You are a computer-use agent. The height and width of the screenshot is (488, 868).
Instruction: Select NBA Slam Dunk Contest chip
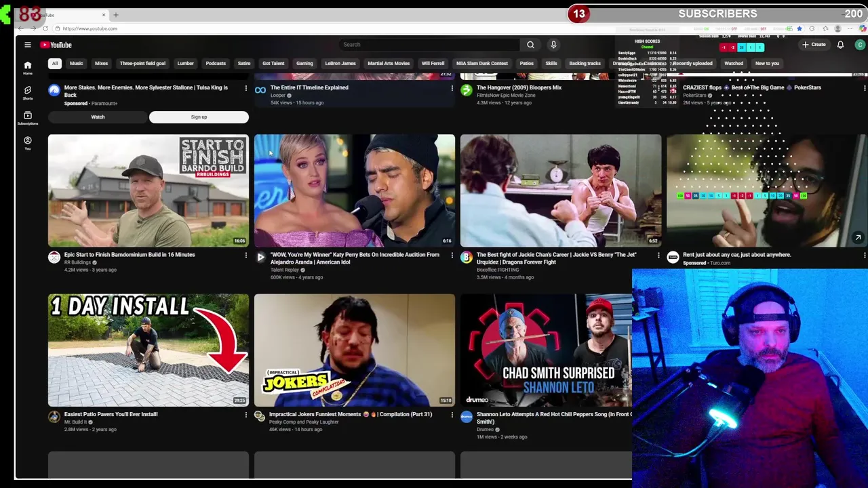click(x=482, y=64)
